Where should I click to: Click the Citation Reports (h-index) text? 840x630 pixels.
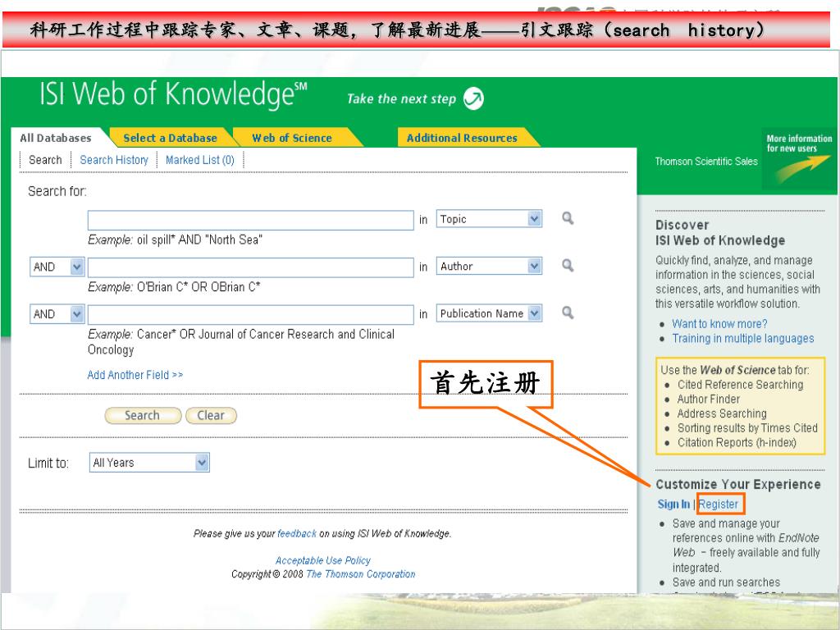(x=737, y=442)
